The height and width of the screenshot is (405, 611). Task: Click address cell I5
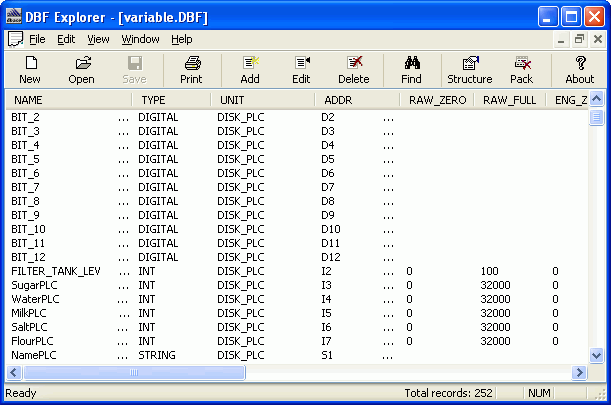pos(327,313)
